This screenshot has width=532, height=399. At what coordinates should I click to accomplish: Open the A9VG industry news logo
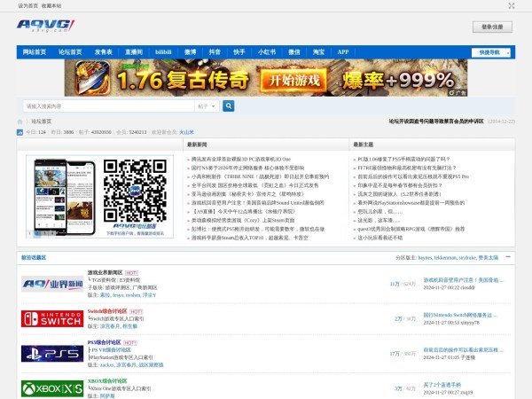tap(52, 284)
